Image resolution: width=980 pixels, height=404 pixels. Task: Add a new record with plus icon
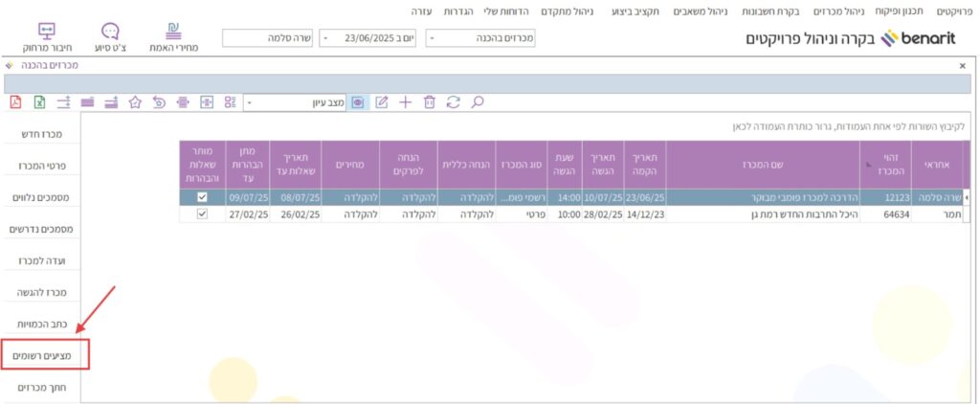click(406, 102)
